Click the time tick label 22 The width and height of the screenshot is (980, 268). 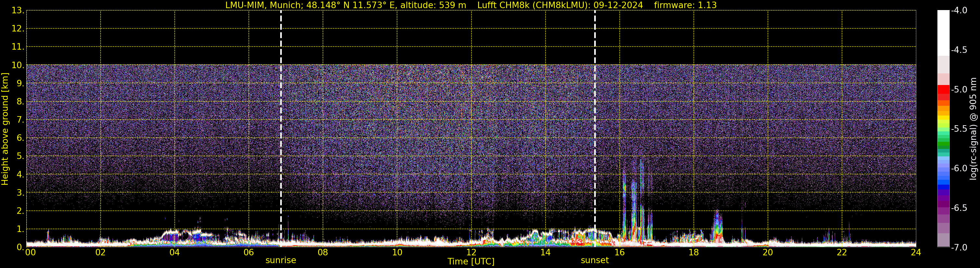pyautogui.click(x=842, y=252)
